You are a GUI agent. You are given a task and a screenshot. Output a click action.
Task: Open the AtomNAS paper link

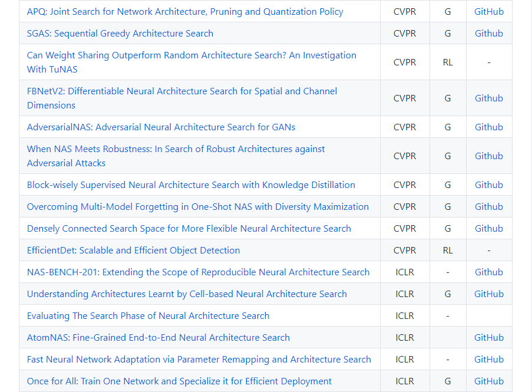pos(158,338)
